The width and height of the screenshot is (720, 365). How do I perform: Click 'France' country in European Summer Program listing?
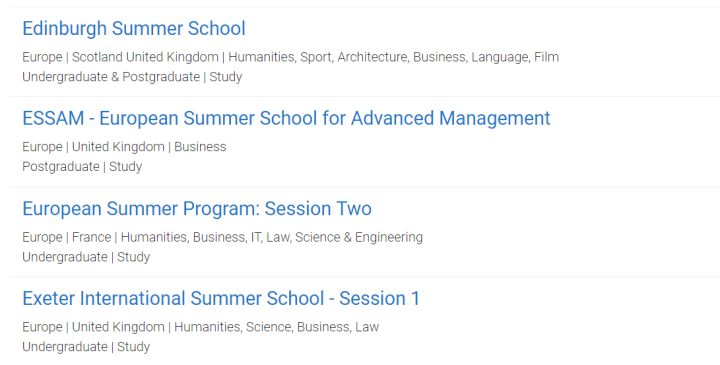[x=91, y=237]
